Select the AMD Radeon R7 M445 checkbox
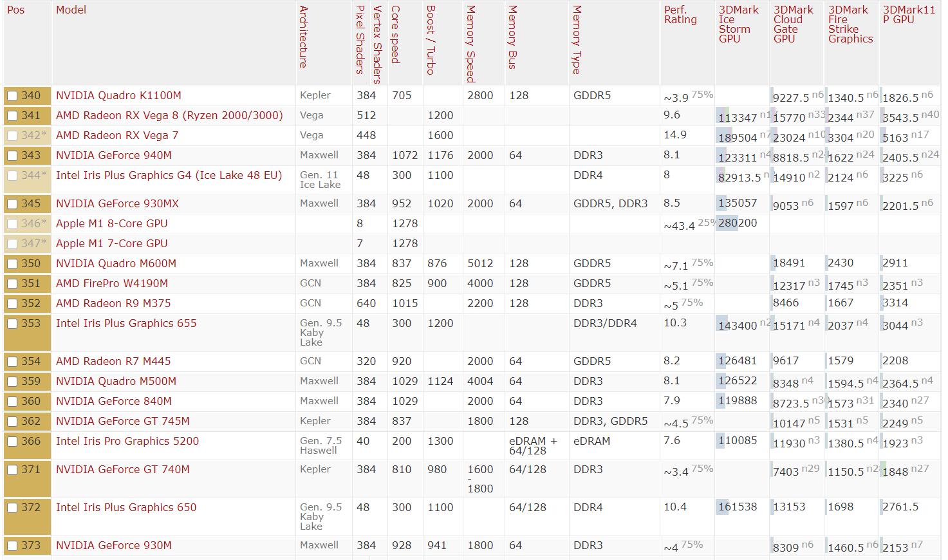948x560 pixels. tap(12, 362)
